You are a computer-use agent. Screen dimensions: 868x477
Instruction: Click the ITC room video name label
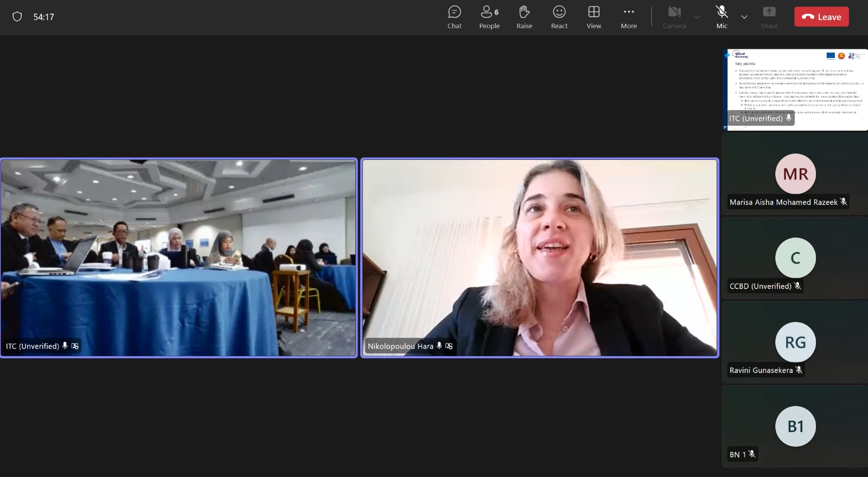(x=33, y=346)
